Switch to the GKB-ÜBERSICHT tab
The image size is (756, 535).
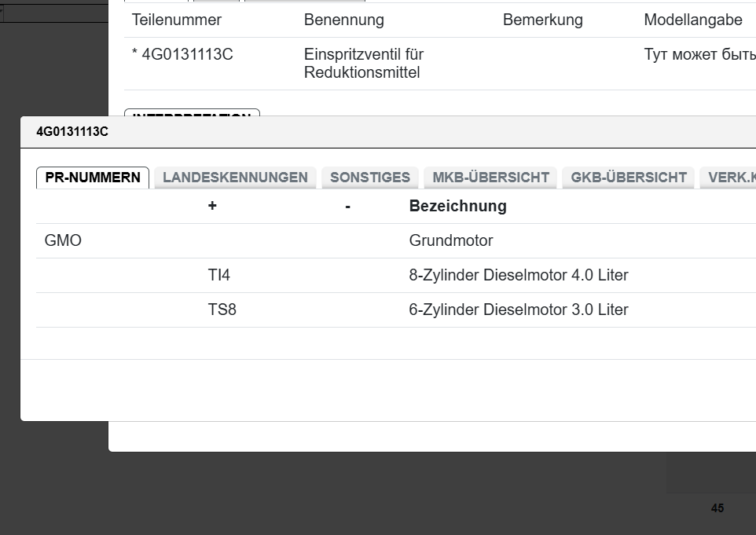click(628, 177)
